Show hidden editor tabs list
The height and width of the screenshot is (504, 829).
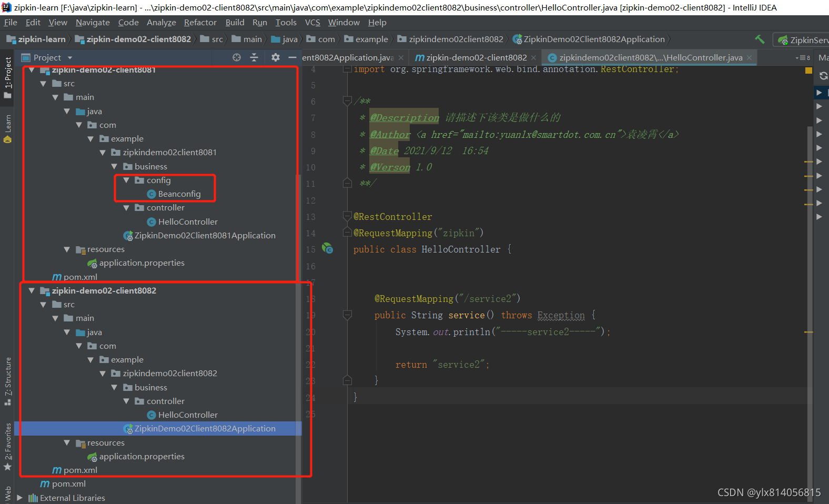803,58
